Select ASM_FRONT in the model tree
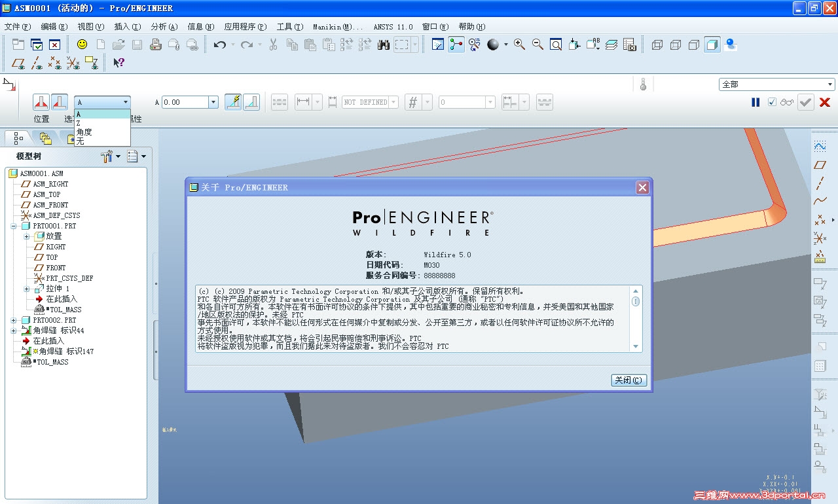The height and width of the screenshot is (504, 838). click(x=50, y=205)
